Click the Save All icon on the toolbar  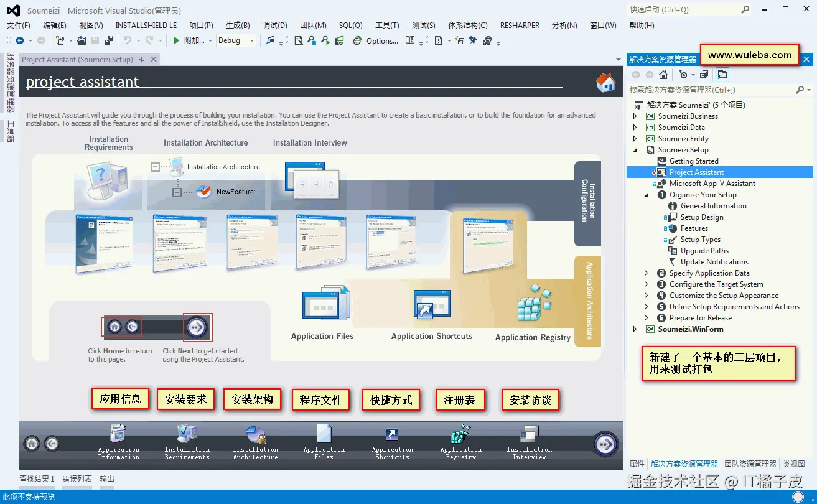pos(109,40)
